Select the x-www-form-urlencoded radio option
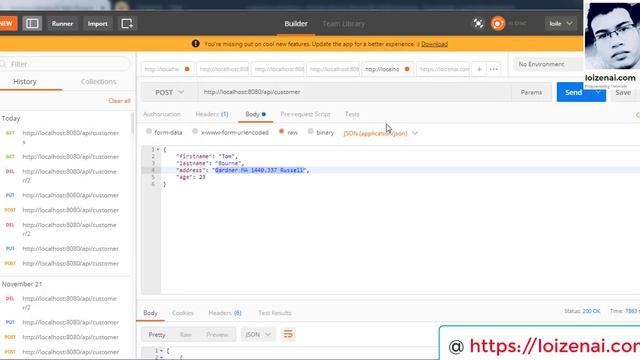 click(x=195, y=131)
